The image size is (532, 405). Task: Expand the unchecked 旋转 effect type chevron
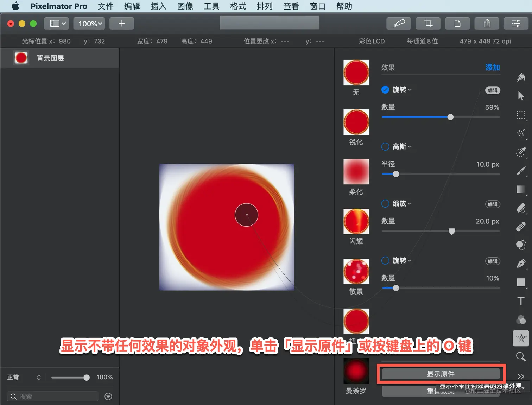click(410, 261)
